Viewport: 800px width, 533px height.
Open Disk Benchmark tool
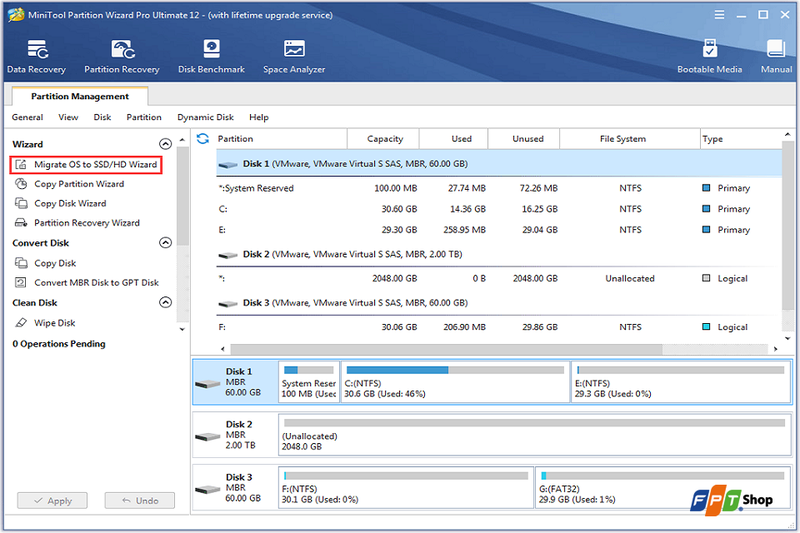[x=211, y=56]
